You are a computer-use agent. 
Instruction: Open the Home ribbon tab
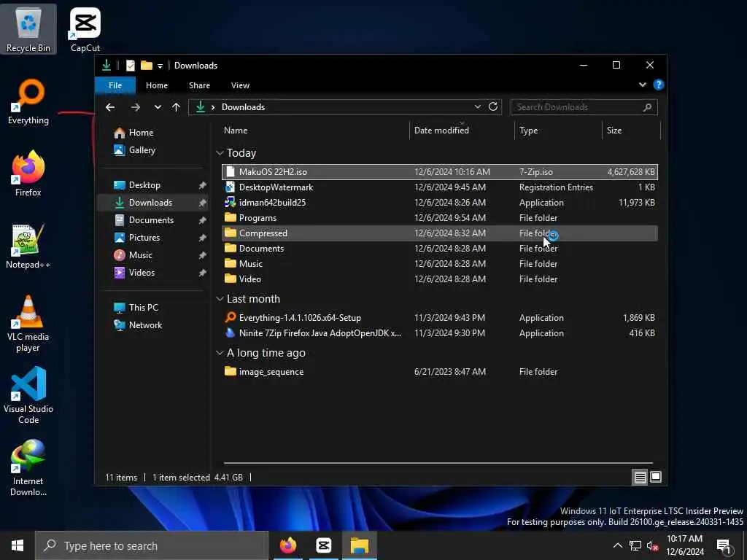click(x=157, y=85)
